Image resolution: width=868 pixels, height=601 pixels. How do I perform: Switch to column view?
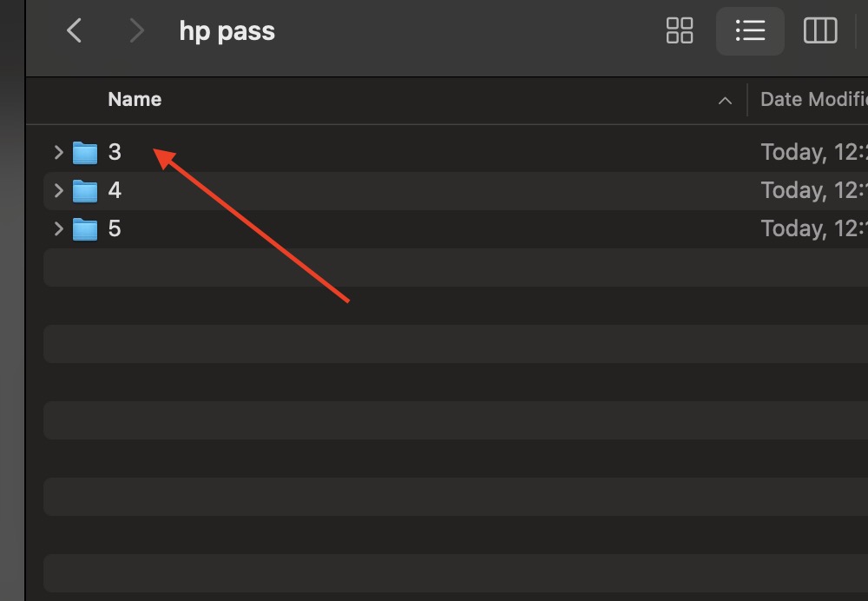[x=819, y=31]
